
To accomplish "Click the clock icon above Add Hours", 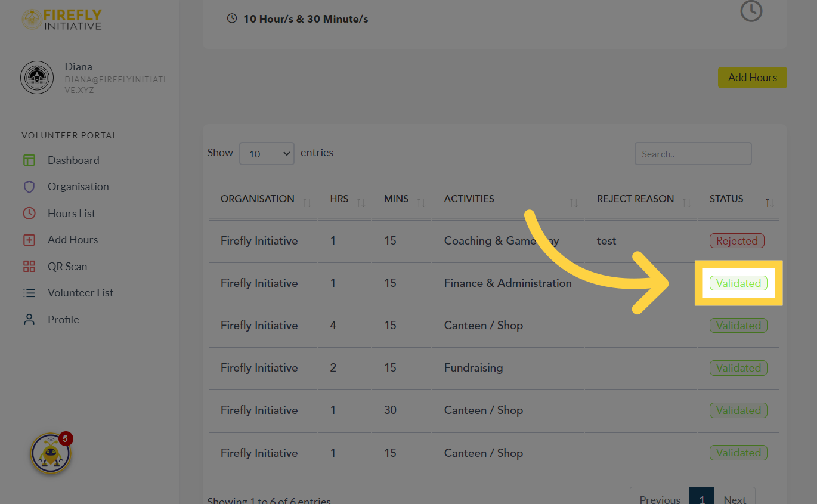I will 751,11.
